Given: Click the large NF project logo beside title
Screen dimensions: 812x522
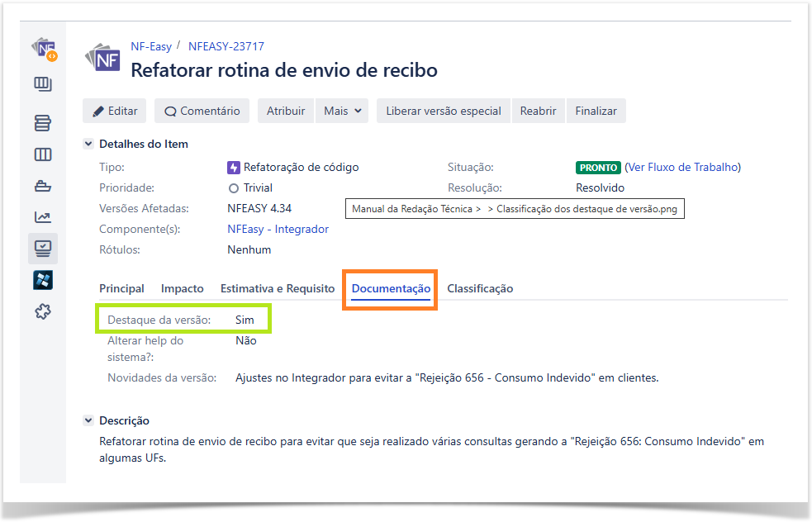Looking at the screenshot, I should pyautogui.click(x=103, y=58).
